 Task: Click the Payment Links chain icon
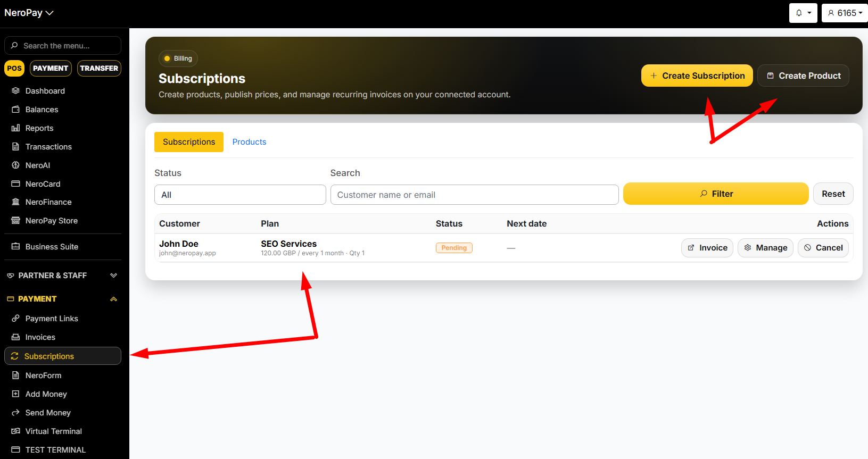coord(15,319)
